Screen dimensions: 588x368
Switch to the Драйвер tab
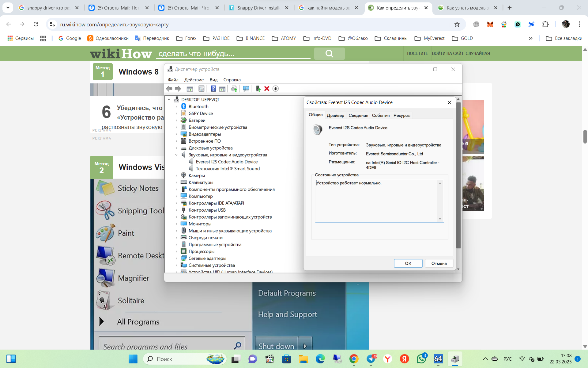(335, 116)
